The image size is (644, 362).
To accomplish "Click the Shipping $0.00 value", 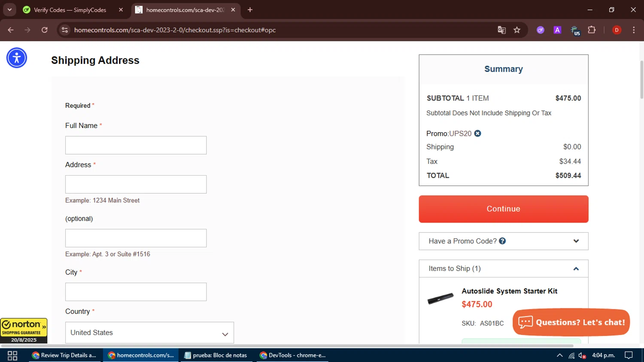I will coord(572,147).
